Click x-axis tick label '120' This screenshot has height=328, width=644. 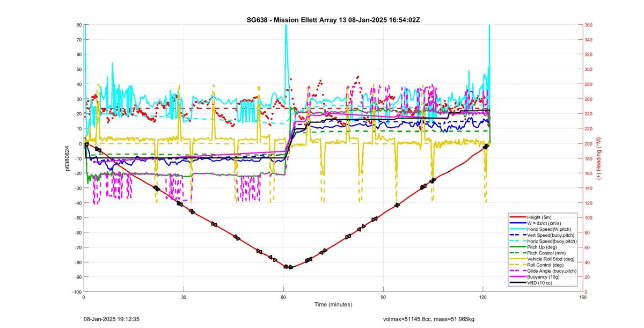(483, 297)
